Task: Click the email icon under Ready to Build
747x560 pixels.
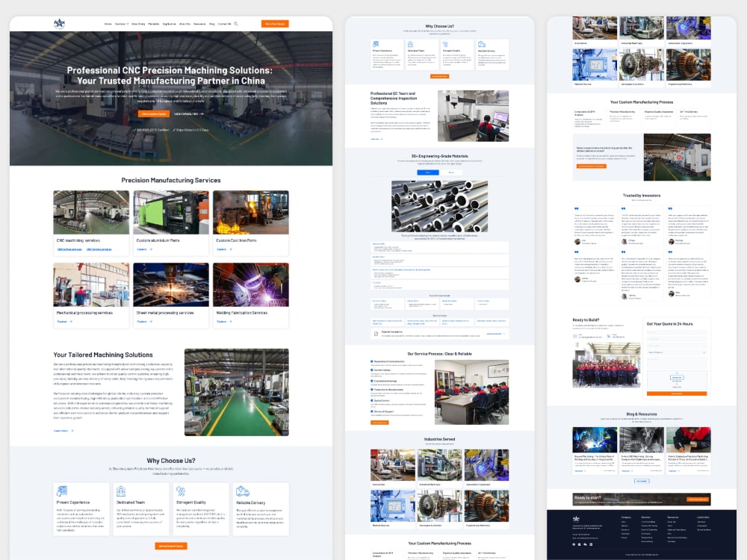Action: (574, 336)
